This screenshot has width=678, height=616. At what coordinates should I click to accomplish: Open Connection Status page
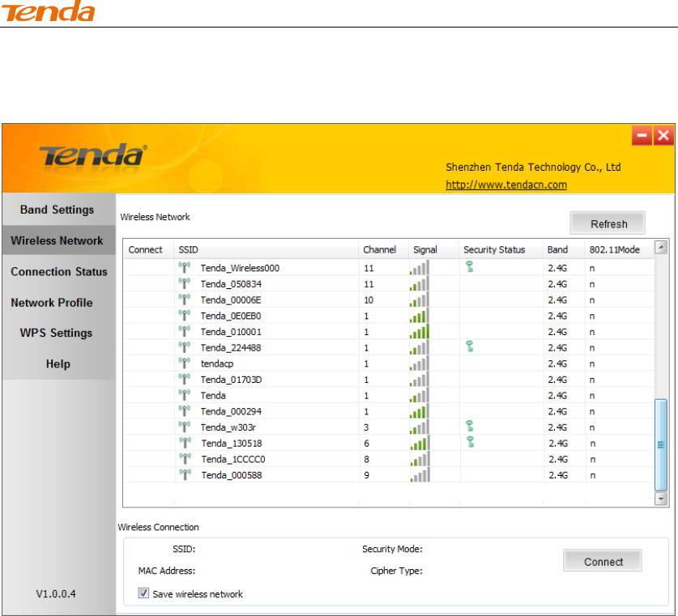tap(59, 271)
